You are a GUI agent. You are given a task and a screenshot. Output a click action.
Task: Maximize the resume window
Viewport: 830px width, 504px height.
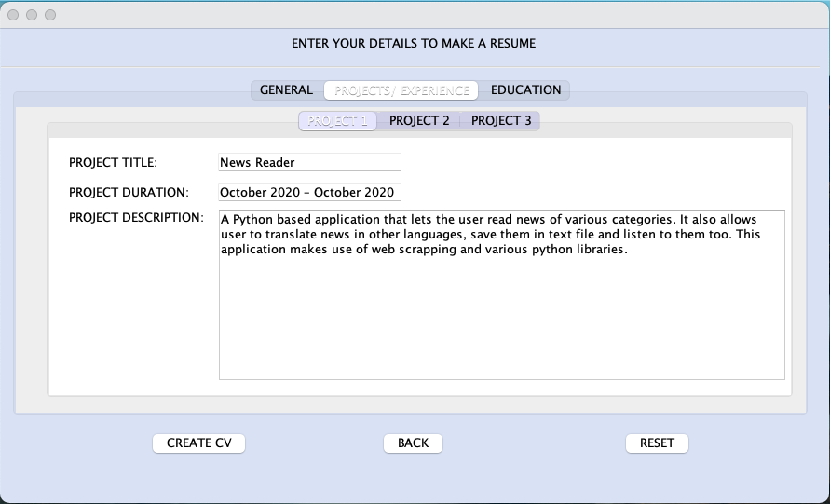(x=50, y=15)
